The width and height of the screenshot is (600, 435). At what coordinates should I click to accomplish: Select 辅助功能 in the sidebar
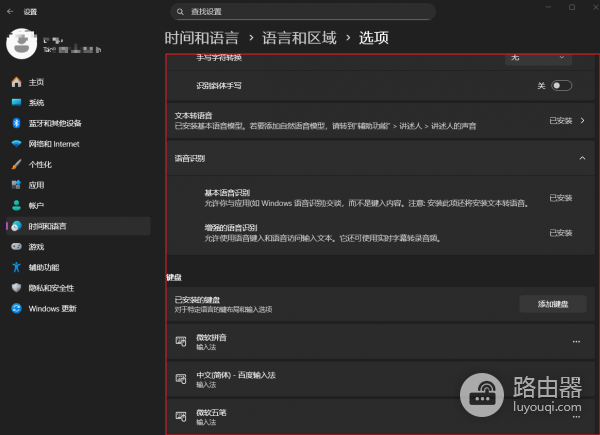[78, 267]
